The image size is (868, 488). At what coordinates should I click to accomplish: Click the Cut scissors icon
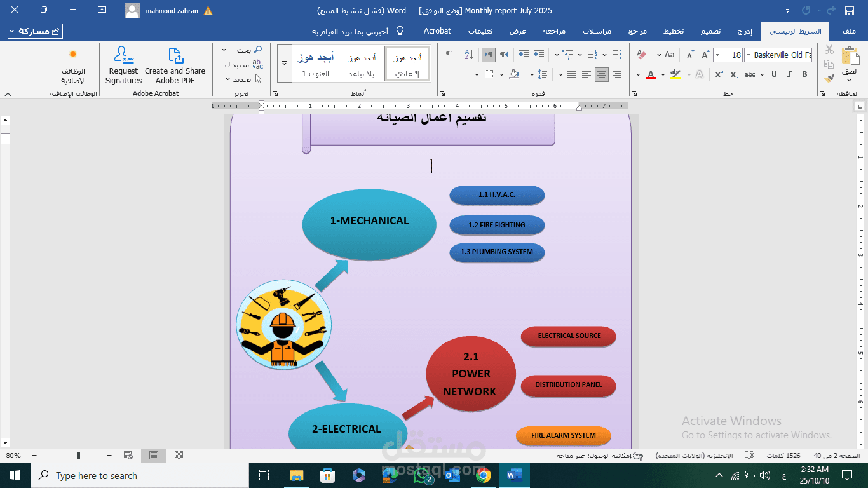[x=829, y=50]
